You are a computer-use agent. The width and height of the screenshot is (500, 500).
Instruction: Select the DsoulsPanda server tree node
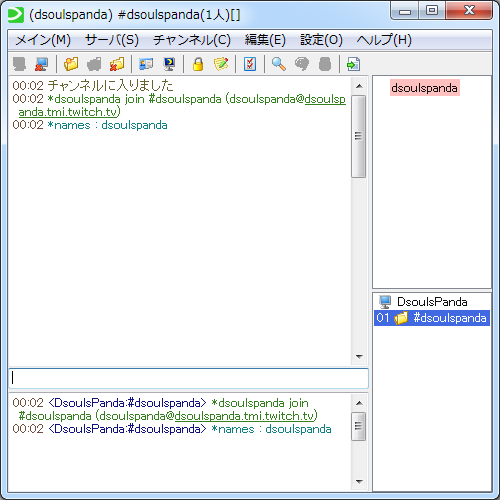click(x=432, y=302)
